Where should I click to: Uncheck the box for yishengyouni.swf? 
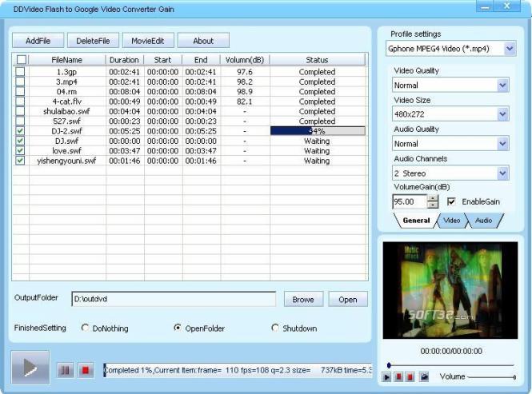point(20,160)
